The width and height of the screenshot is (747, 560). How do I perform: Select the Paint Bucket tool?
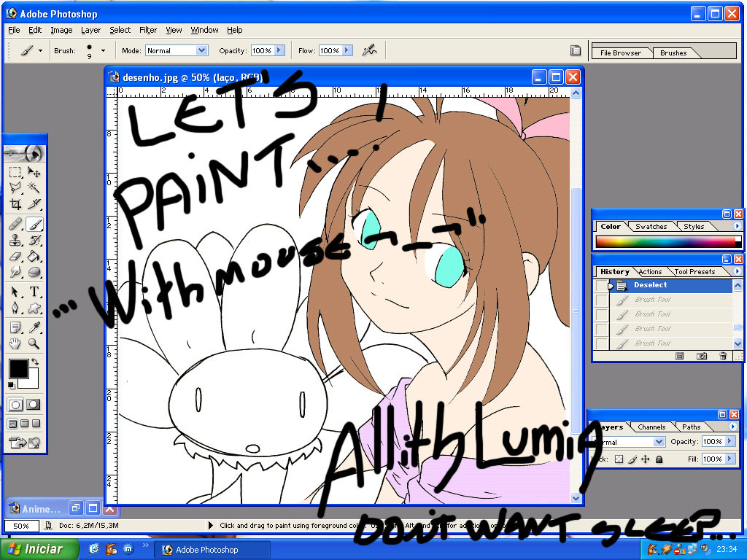[x=34, y=256]
